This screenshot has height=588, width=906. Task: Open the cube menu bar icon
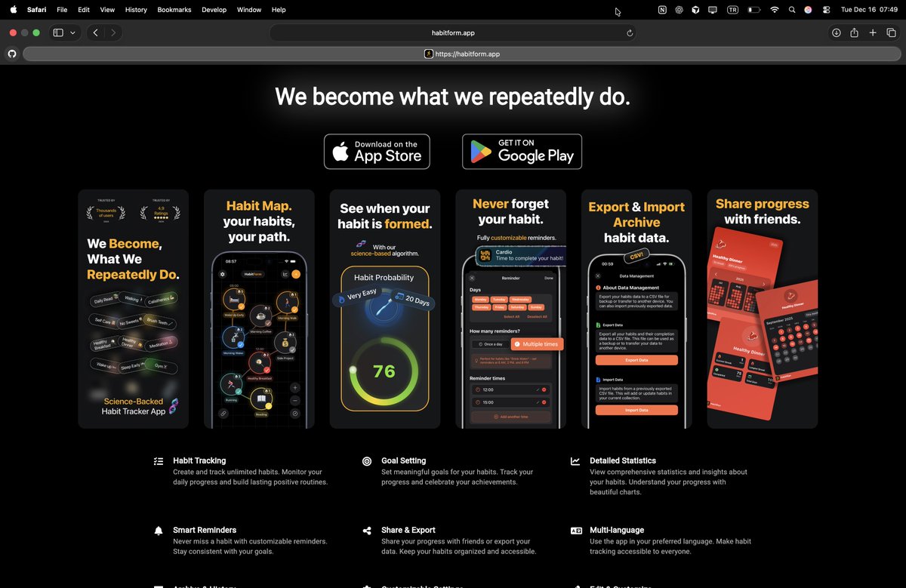[695, 10]
